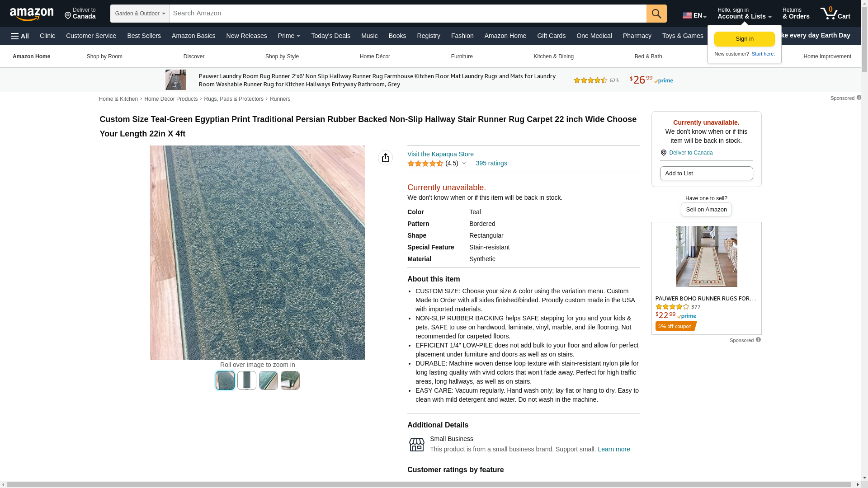868x488 pixels.
Task: Expand the Garden & Outdoor search category dropdown
Action: (x=140, y=14)
